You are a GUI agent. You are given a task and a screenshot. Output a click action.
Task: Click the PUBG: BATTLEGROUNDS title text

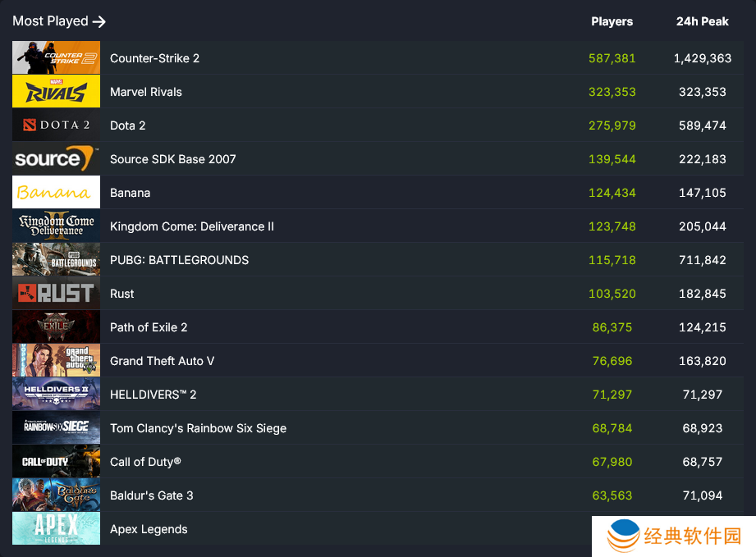(180, 260)
